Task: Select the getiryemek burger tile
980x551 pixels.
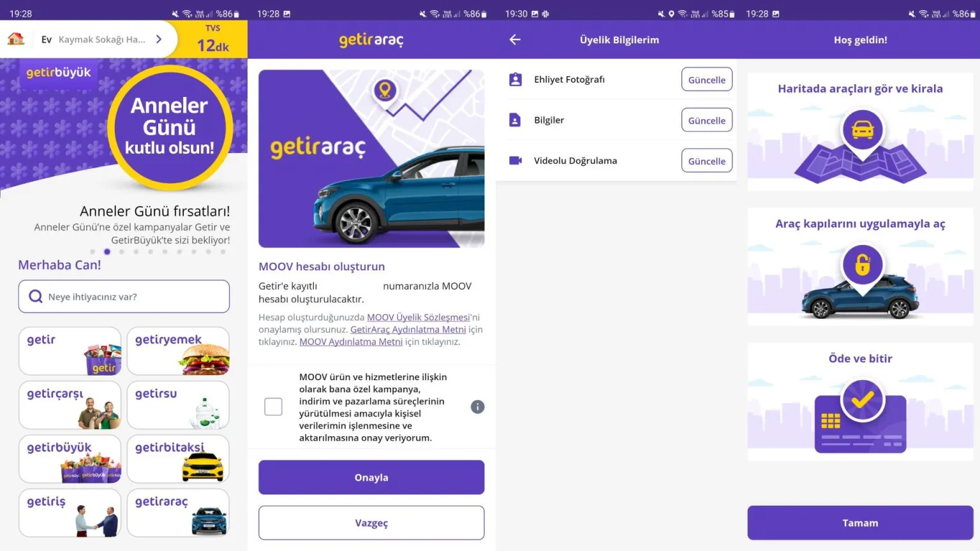Action: pos(178,351)
